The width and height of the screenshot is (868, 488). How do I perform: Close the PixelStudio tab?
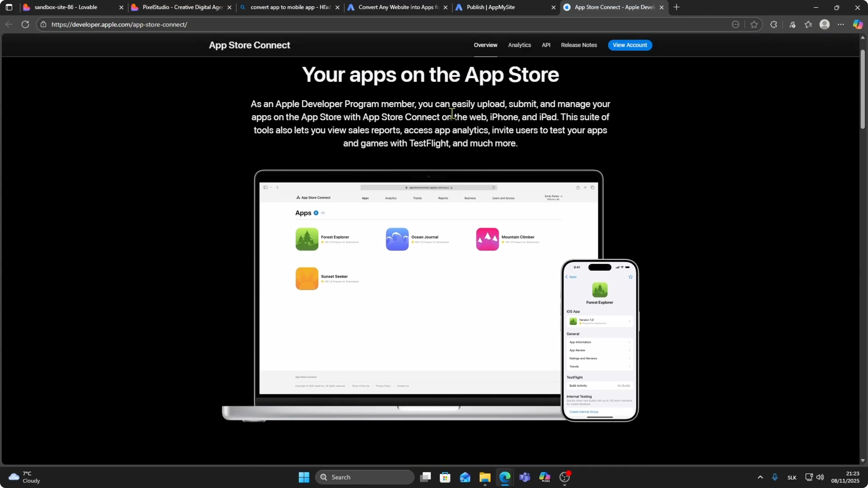click(x=230, y=7)
